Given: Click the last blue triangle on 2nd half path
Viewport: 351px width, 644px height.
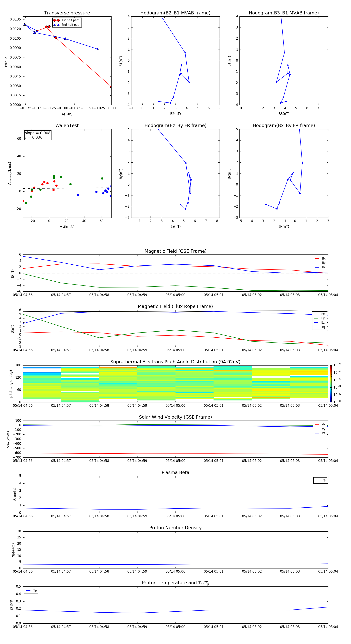Looking at the screenshot, I should click(97, 49).
